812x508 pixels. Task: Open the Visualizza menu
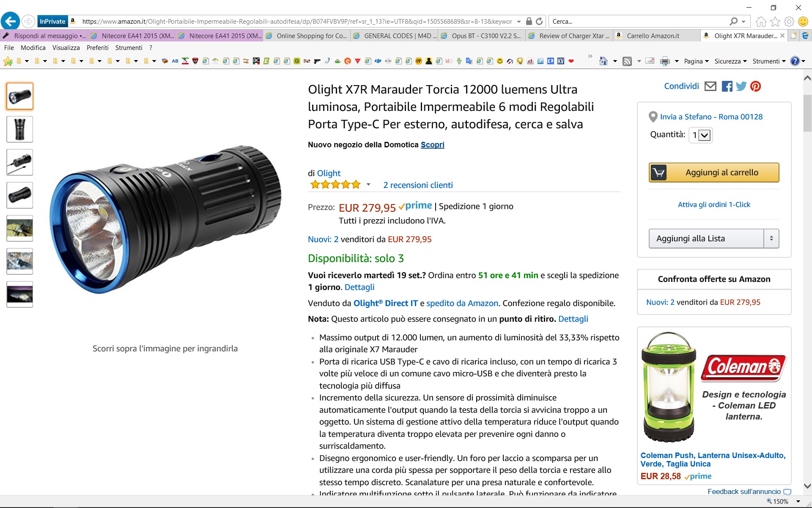(66, 48)
